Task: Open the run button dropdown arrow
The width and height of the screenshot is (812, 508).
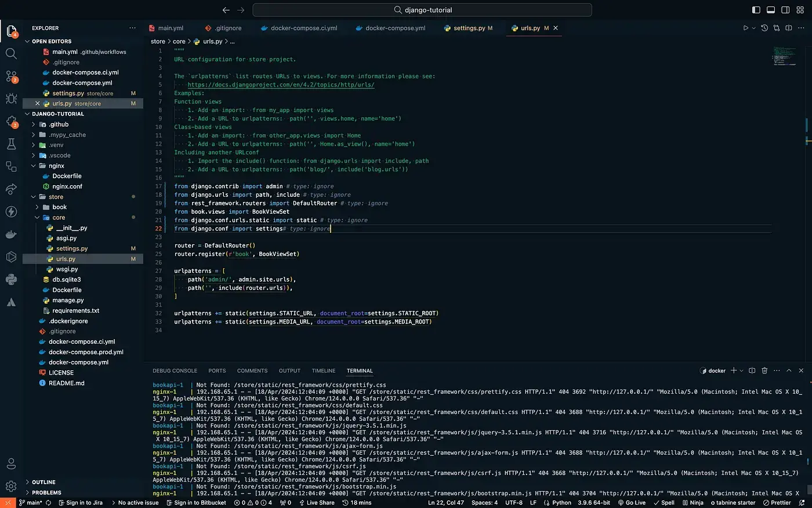Action: [754, 28]
